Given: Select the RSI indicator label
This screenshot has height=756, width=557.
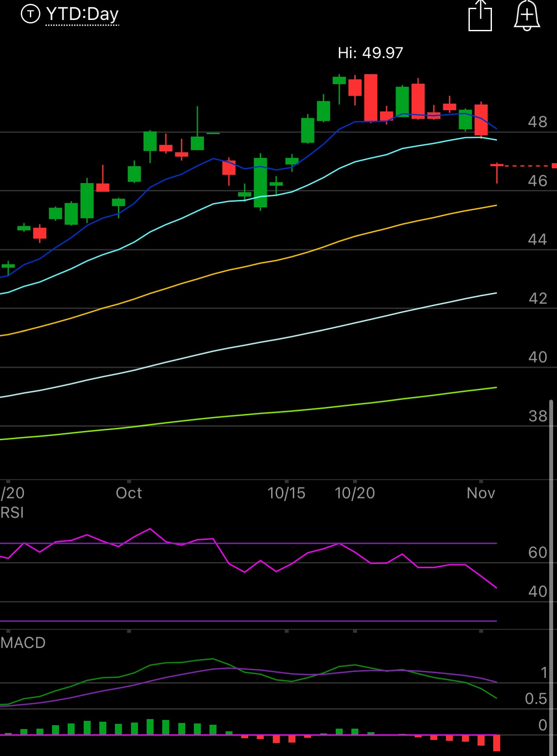Looking at the screenshot, I should (x=12, y=513).
